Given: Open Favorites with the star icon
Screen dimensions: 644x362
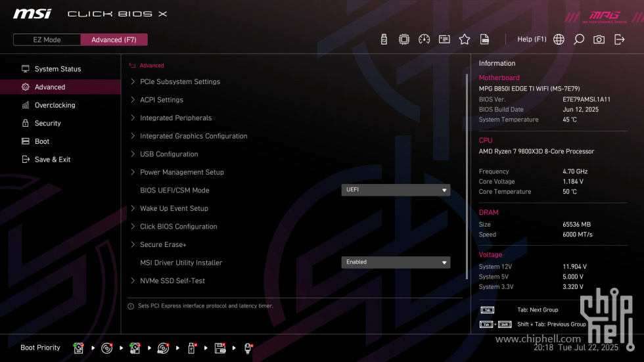Looking at the screenshot, I should coord(464,39).
